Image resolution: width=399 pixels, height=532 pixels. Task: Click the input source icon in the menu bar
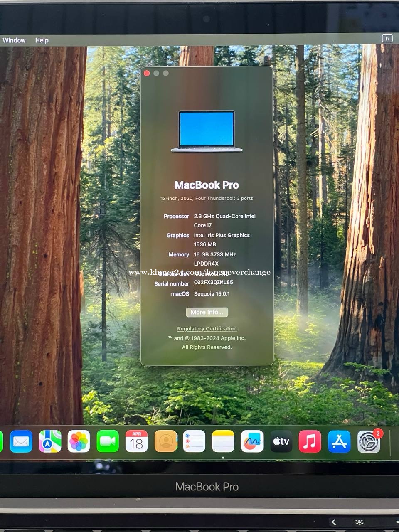click(x=387, y=39)
